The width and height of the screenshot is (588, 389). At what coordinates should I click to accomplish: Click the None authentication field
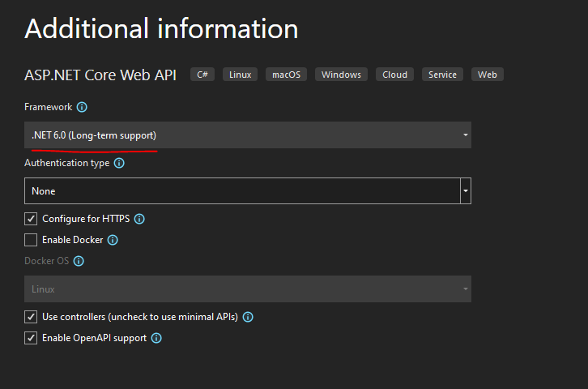click(x=241, y=191)
